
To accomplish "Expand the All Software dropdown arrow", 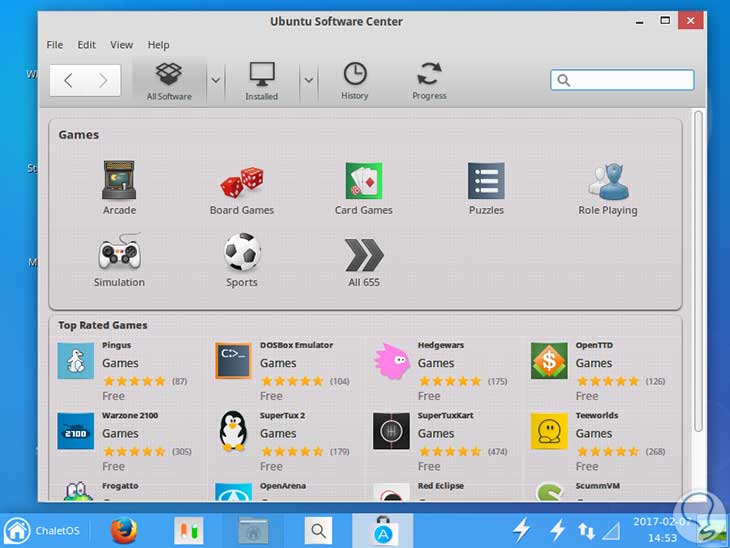I will [215, 80].
